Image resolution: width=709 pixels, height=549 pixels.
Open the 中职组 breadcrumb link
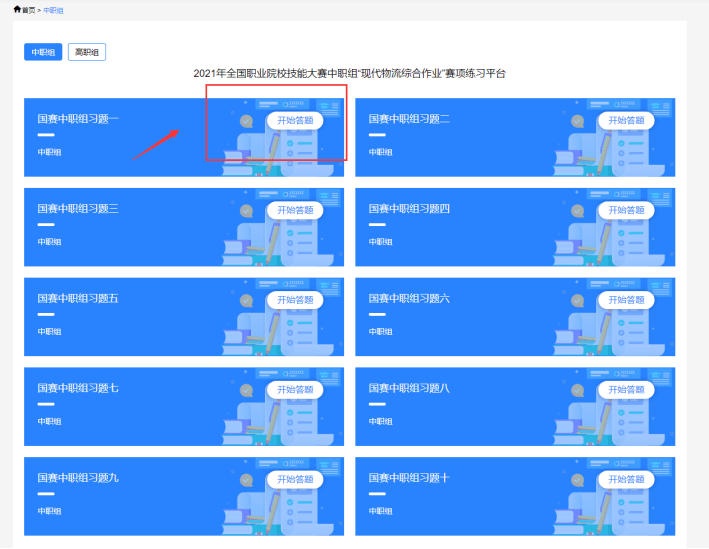(x=53, y=10)
